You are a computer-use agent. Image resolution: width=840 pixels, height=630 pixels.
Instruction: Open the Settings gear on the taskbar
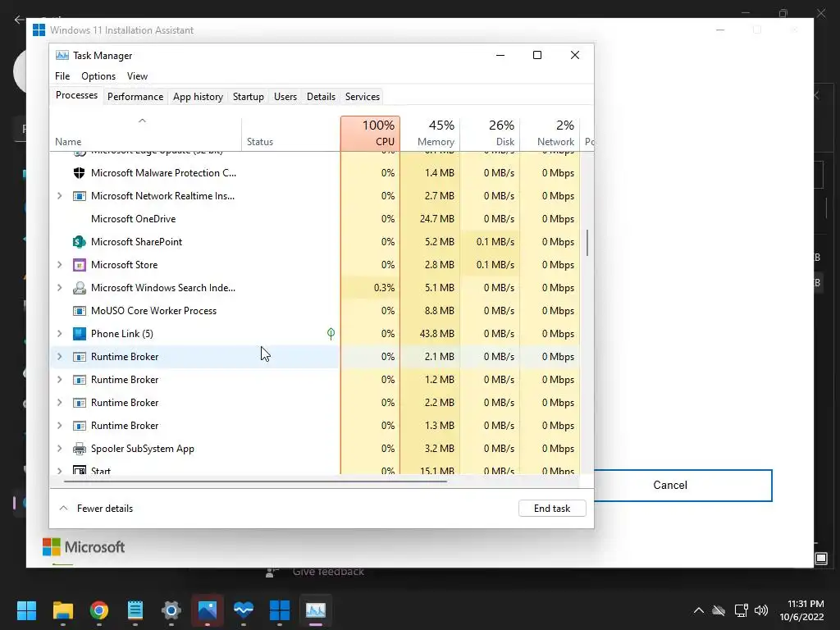171,609
